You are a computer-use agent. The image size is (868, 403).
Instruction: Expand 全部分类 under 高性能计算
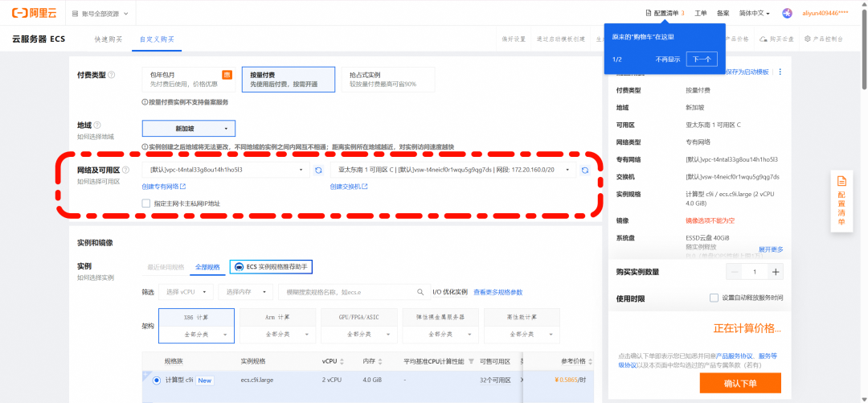pos(522,335)
